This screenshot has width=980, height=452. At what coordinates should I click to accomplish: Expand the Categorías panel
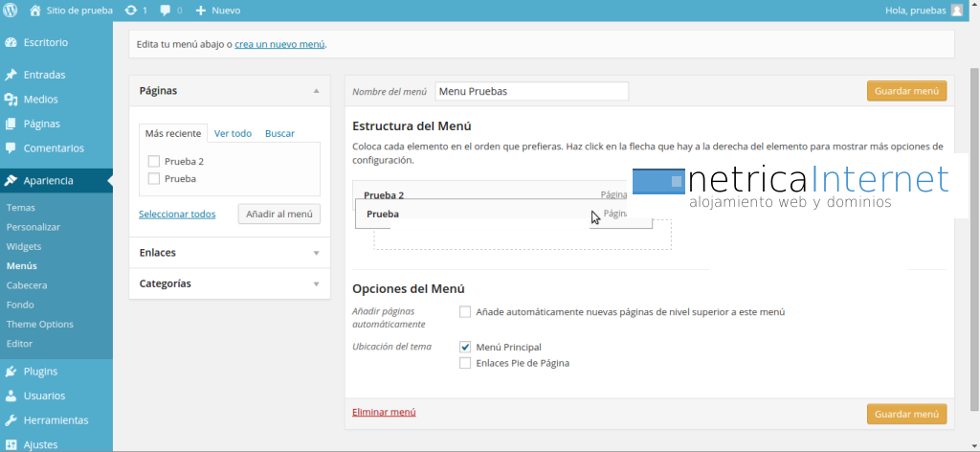[316, 284]
